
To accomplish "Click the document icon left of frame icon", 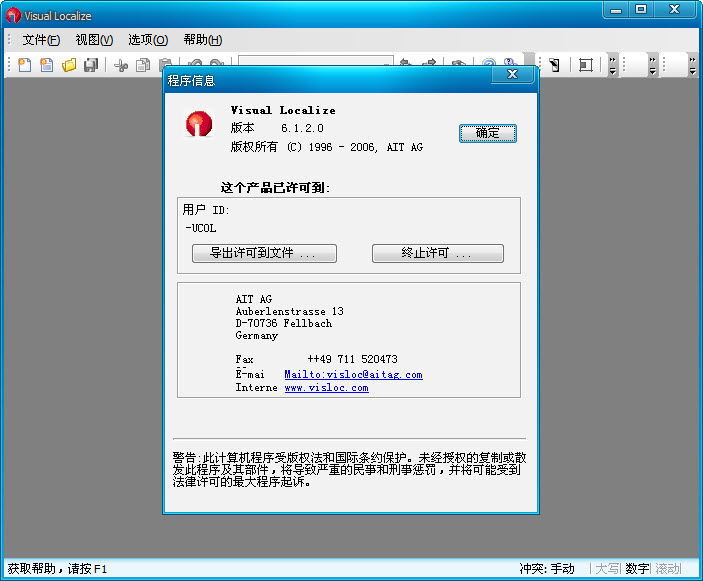I will point(554,65).
